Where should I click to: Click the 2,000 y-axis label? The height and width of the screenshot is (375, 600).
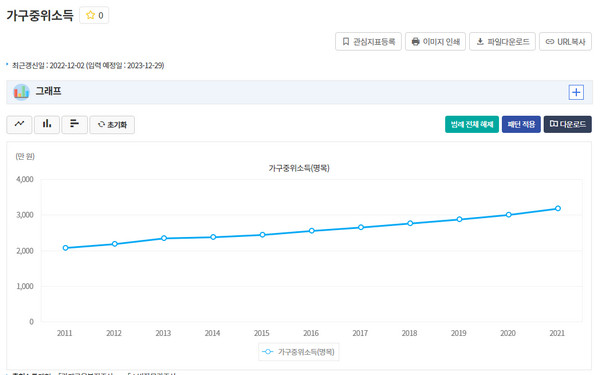click(x=25, y=251)
